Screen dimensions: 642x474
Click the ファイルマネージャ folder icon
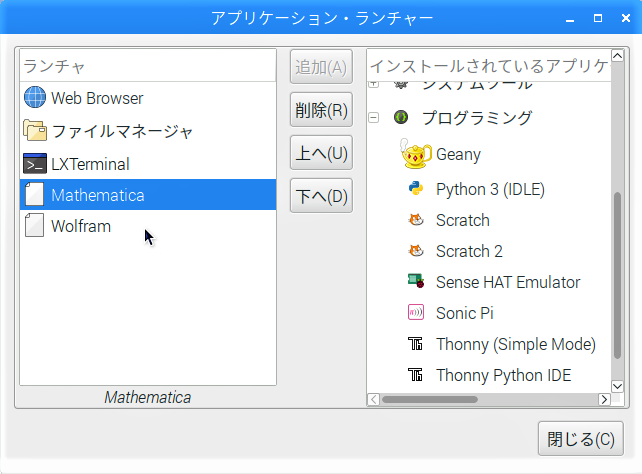coord(35,131)
